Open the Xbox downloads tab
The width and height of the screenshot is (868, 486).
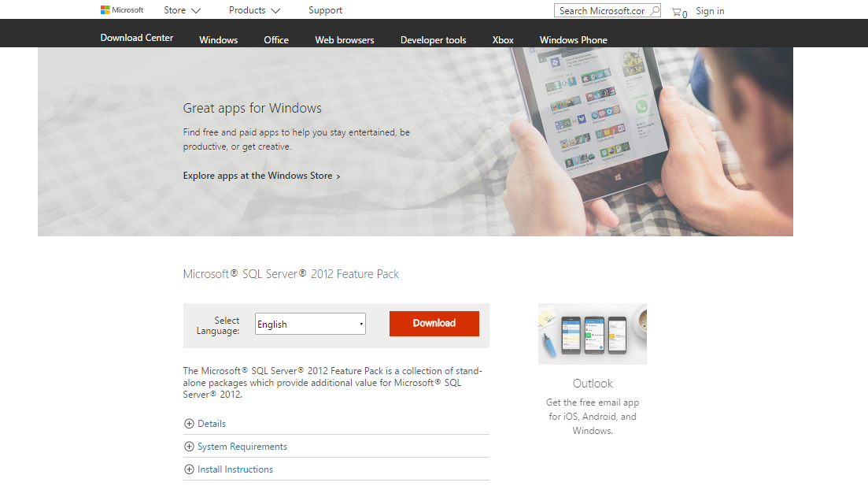503,40
